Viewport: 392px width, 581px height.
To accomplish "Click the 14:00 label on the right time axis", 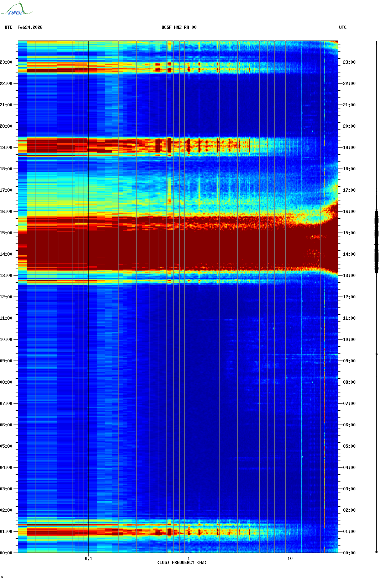I will [x=349, y=254].
